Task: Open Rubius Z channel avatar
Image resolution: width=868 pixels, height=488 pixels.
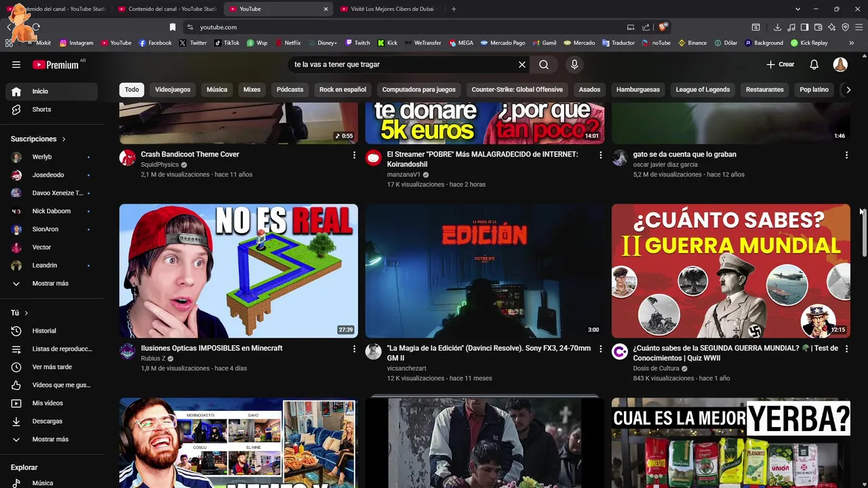Action: [127, 351]
